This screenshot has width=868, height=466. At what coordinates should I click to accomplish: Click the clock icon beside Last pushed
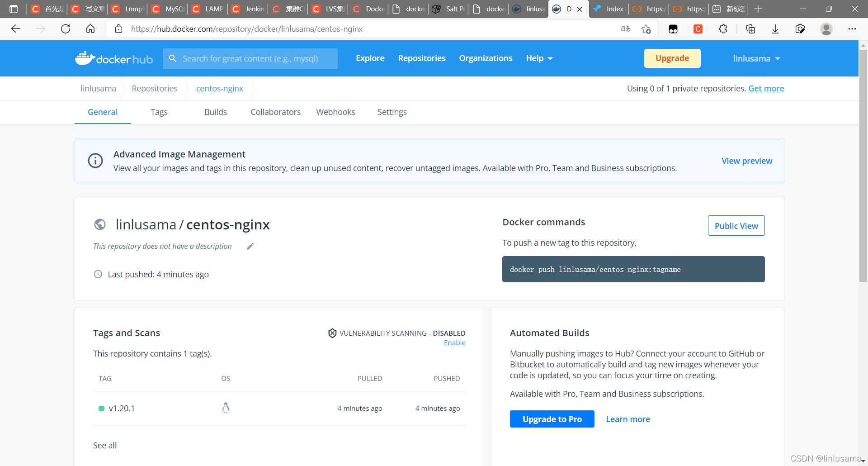(98, 274)
